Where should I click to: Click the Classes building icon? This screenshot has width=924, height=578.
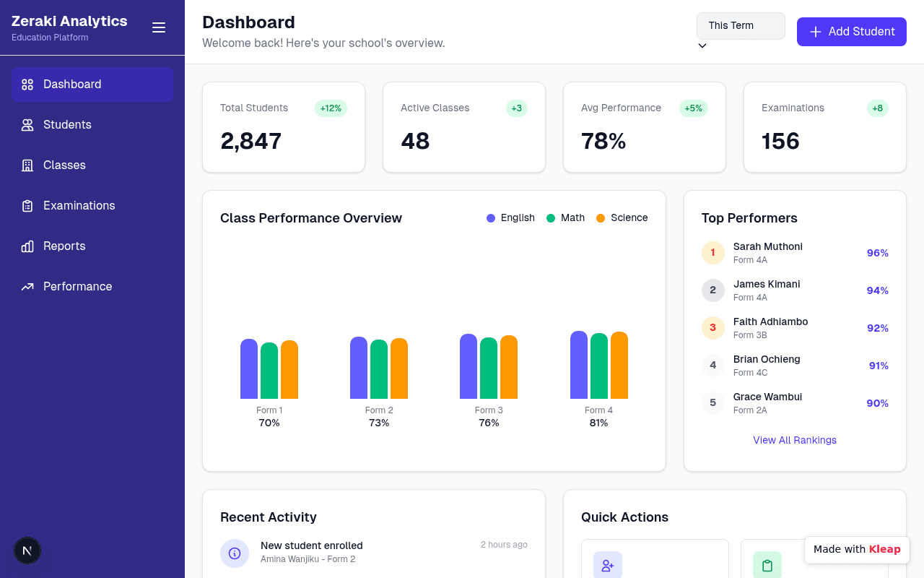(27, 165)
